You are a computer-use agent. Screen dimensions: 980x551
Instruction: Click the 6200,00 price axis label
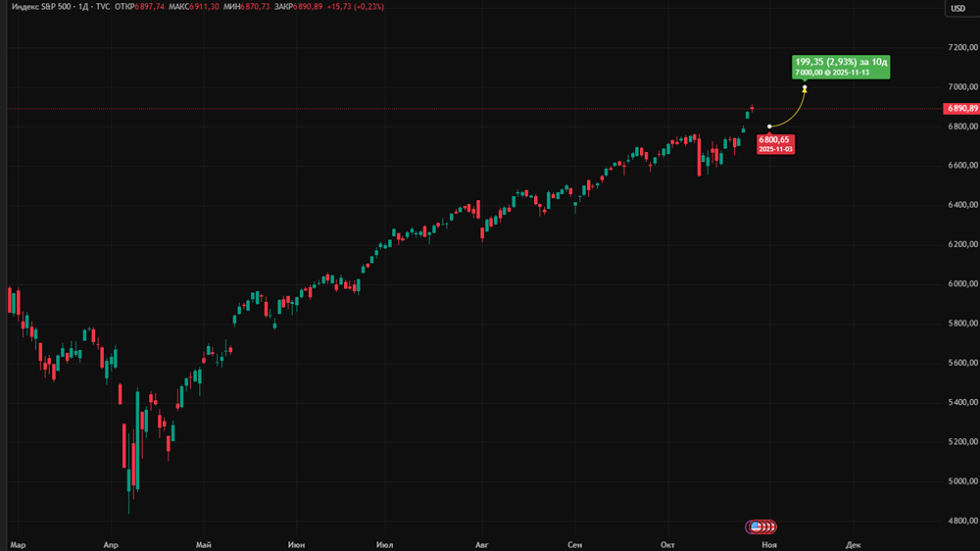click(962, 244)
